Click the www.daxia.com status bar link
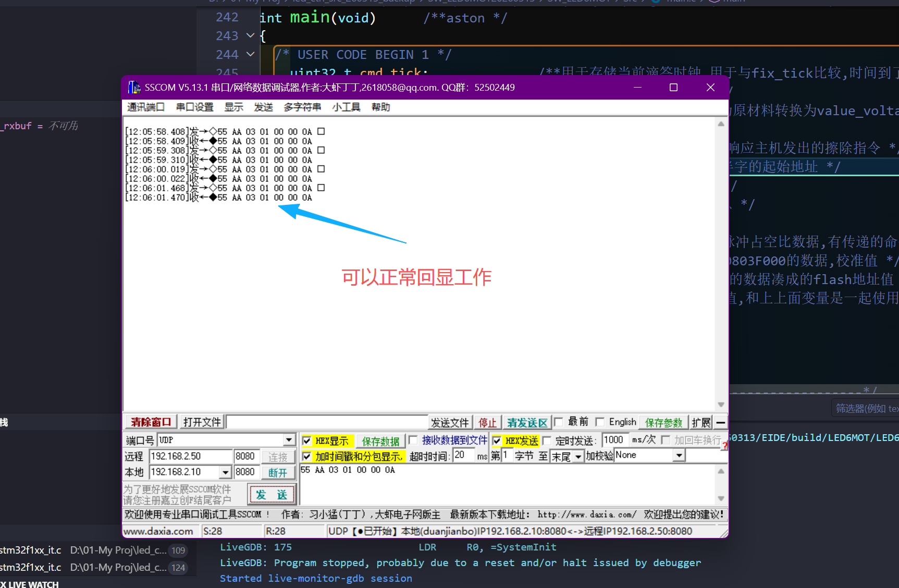899x588 pixels. [x=158, y=531]
